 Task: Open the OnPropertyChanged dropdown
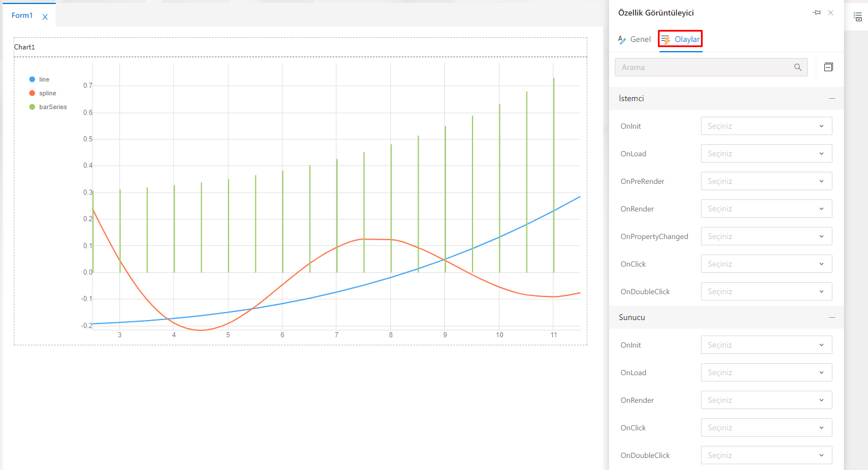pos(766,236)
